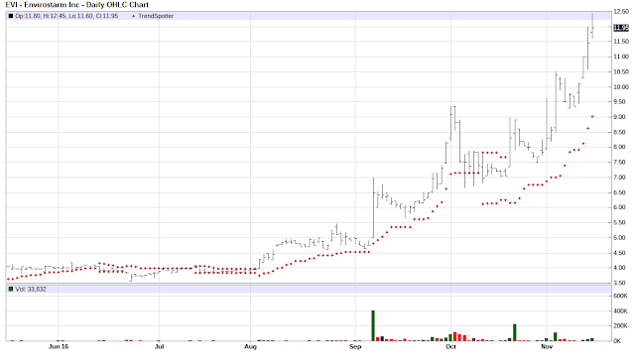Click the 10.00 price axis label
Image resolution: width=635 pixels, height=364 pixels.
coord(621,86)
